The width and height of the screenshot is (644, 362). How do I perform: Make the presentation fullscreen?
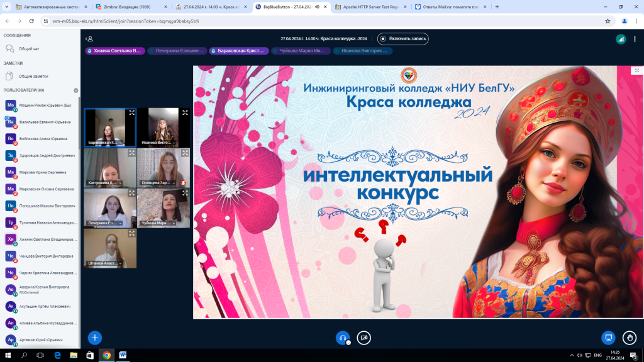(637, 70)
